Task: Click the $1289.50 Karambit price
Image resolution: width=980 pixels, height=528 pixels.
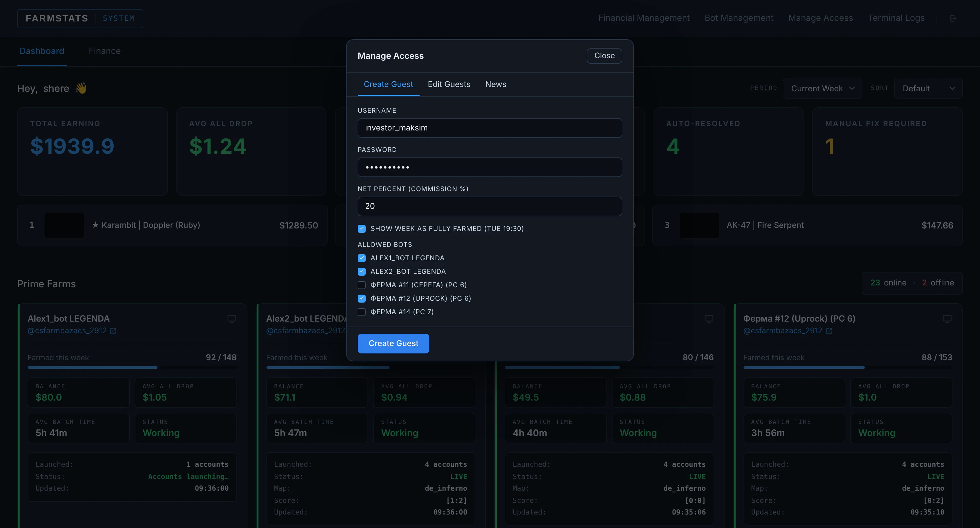Action: click(x=299, y=225)
